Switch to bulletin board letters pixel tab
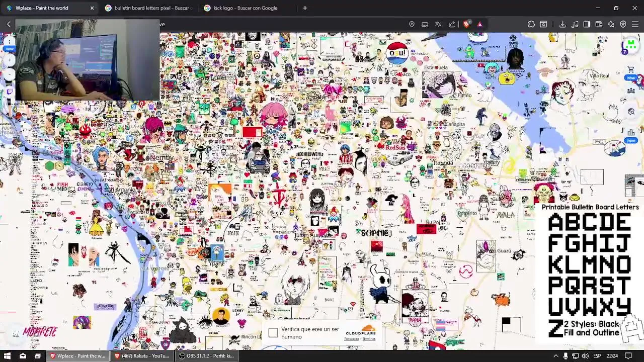Screen dimensions: 644x362 (x=148, y=8)
